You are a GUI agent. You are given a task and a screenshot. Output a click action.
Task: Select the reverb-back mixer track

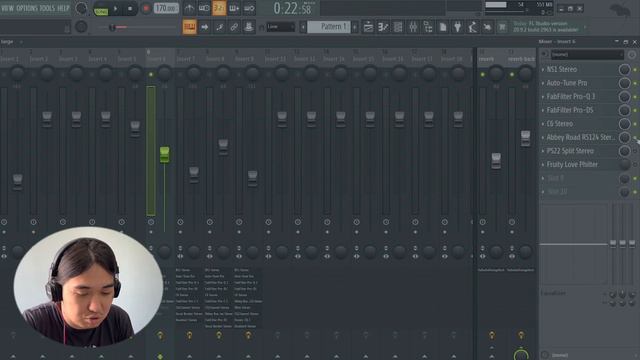(521, 59)
